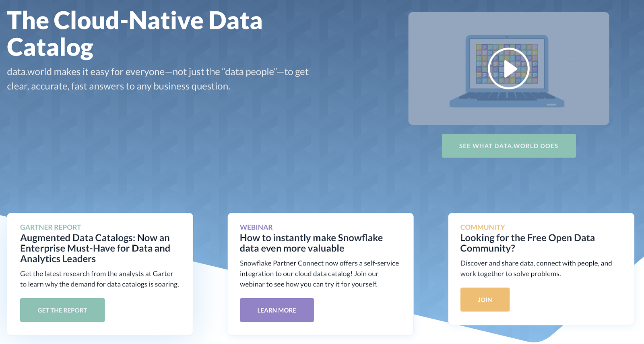The width and height of the screenshot is (644, 344).
Task: Click the data.world tagline paragraph
Action: click(158, 79)
